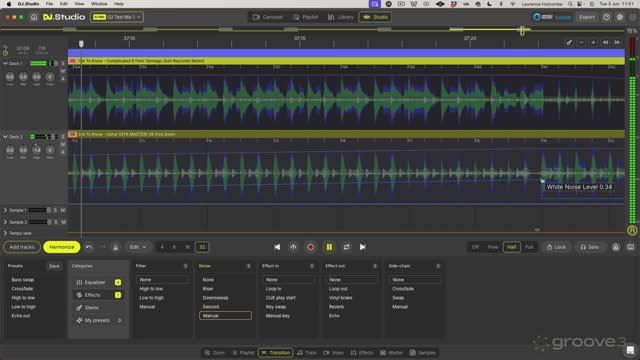This screenshot has height=360, width=640.
Task: Set waveform mode to Full
Action: point(529,247)
